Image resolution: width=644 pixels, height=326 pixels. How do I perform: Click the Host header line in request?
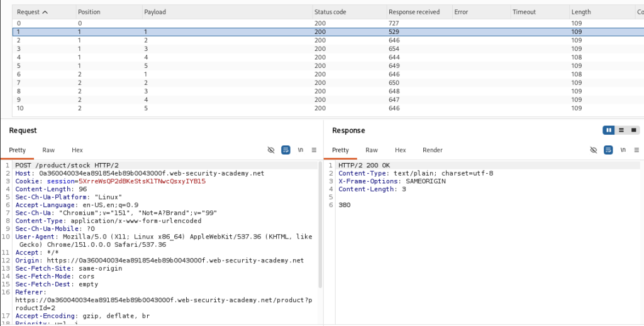(140, 174)
